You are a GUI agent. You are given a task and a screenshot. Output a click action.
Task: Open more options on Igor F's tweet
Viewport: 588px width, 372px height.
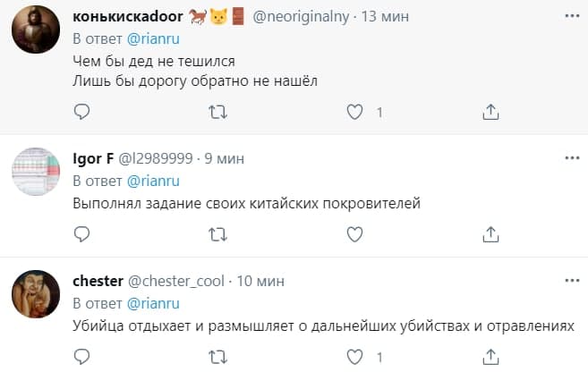click(572, 157)
